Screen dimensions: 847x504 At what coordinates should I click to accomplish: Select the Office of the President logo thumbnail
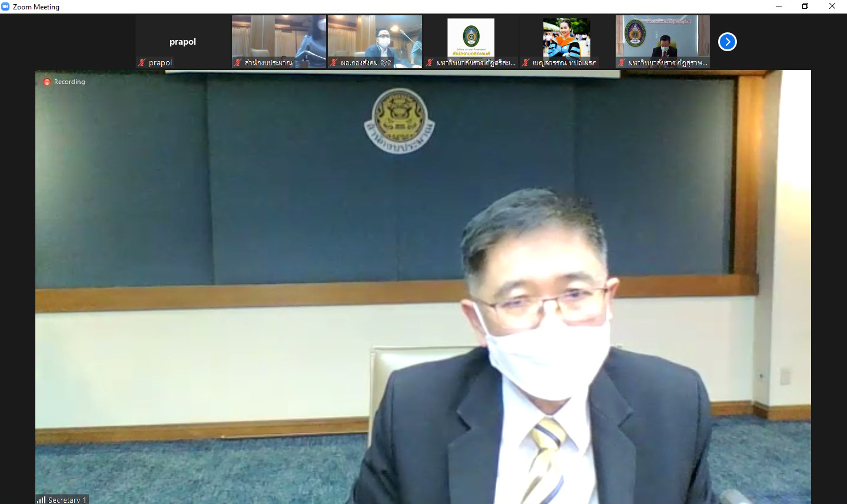(x=470, y=36)
